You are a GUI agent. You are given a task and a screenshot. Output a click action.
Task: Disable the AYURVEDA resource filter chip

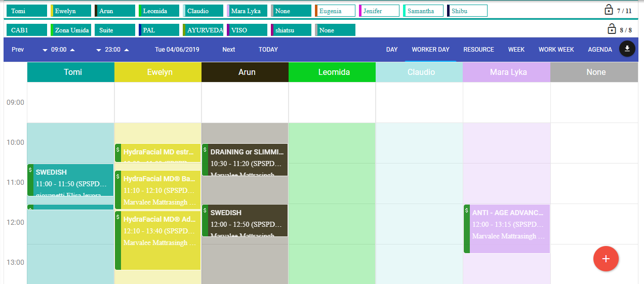point(203,30)
